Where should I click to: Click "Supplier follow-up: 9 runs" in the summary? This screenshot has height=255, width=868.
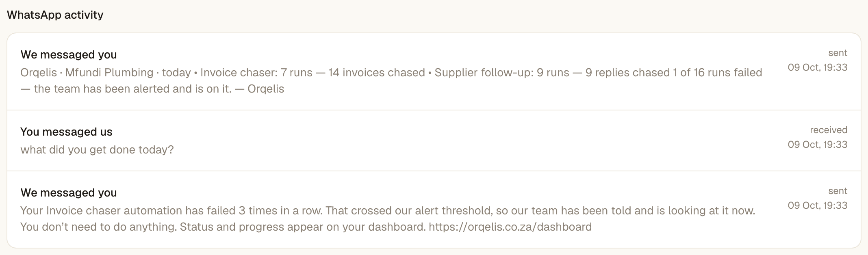click(x=502, y=73)
